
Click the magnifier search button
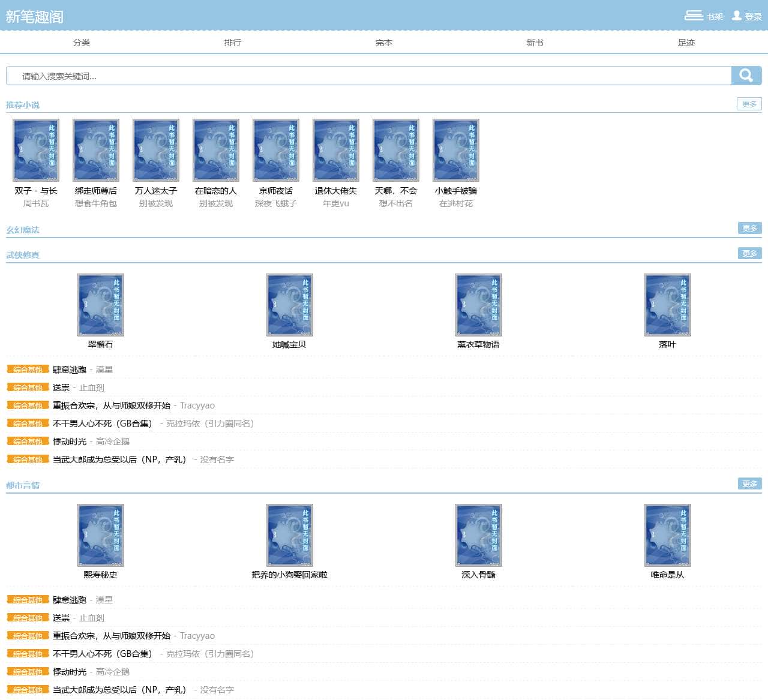click(746, 76)
